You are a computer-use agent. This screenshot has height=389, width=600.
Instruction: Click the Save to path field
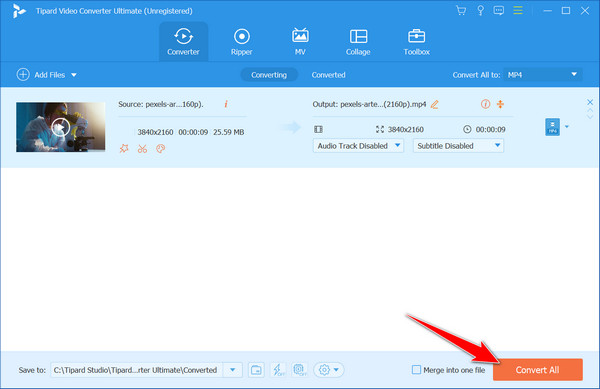tap(136, 370)
